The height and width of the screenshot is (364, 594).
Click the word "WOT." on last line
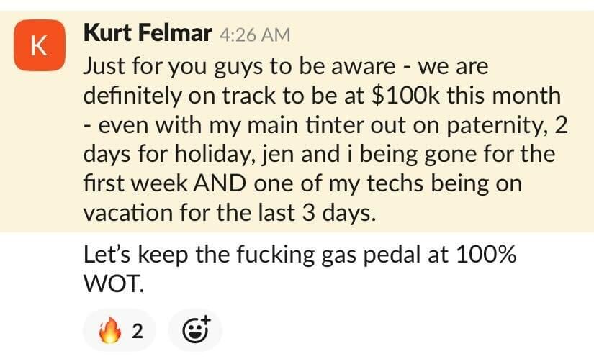[114, 283]
